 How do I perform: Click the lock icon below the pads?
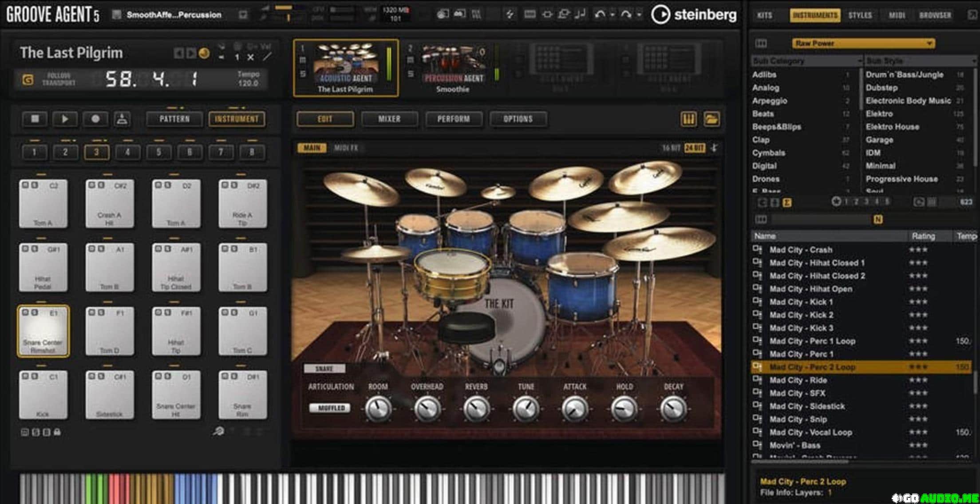pos(57,432)
